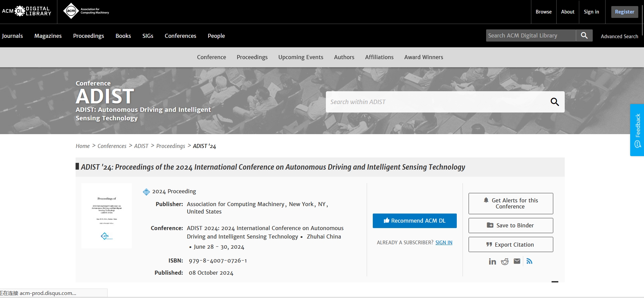
Task: Click the ADIST 2024 conference name link
Action: (x=265, y=232)
